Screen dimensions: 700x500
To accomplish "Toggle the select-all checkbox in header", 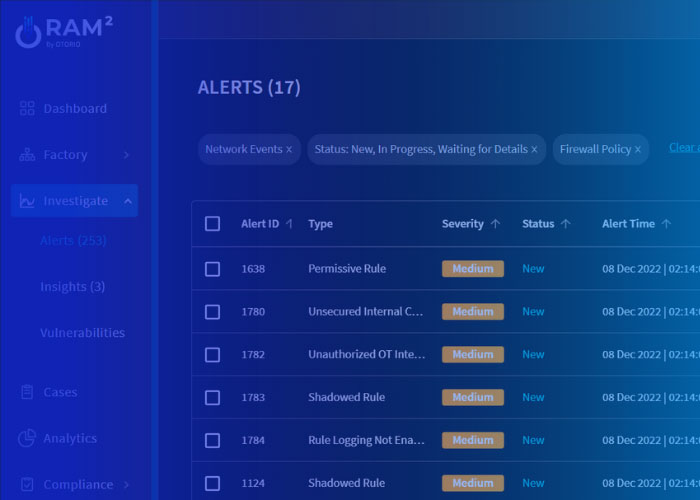I will pyautogui.click(x=212, y=224).
